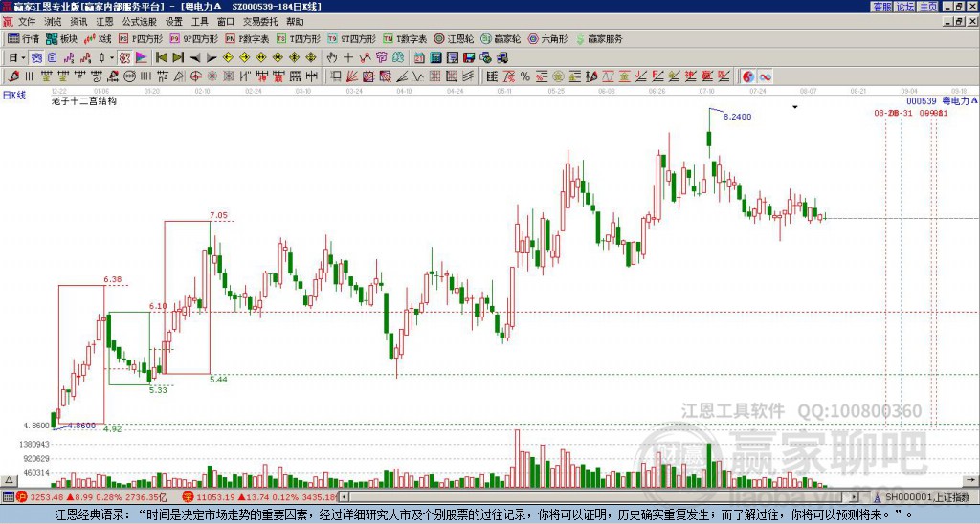This screenshot has height=524, width=980.
Task: Click the 5.33 low price label
Action: click(x=158, y=390)
